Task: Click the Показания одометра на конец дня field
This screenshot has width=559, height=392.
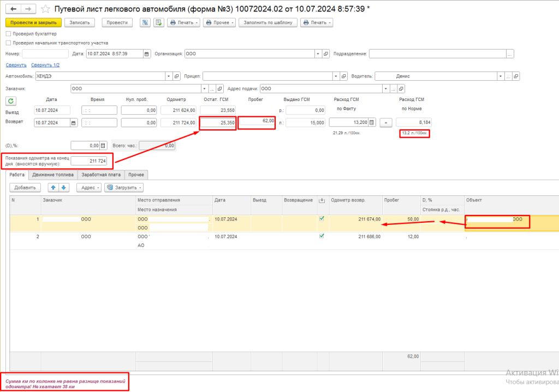Action: [x=89, y=161]
